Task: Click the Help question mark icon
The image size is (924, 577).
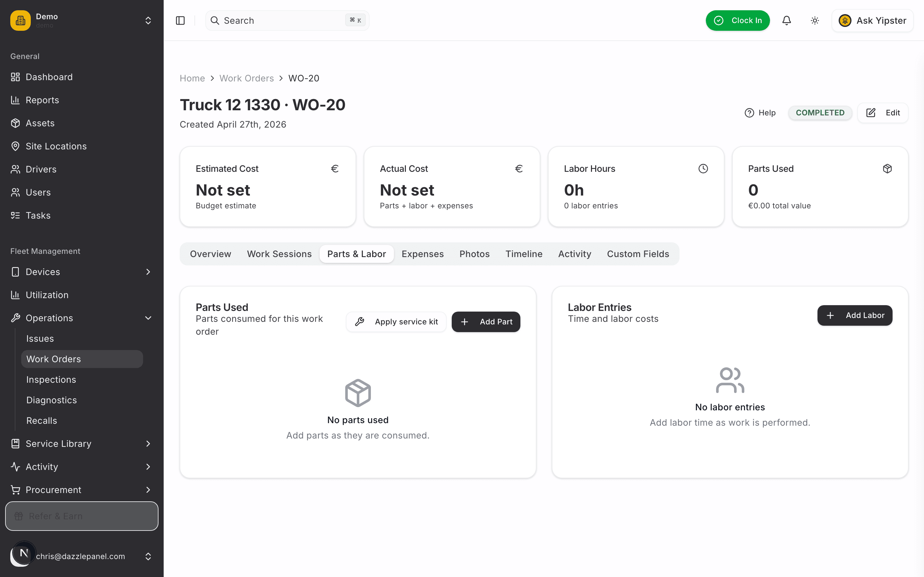Action: coord(749,113)
